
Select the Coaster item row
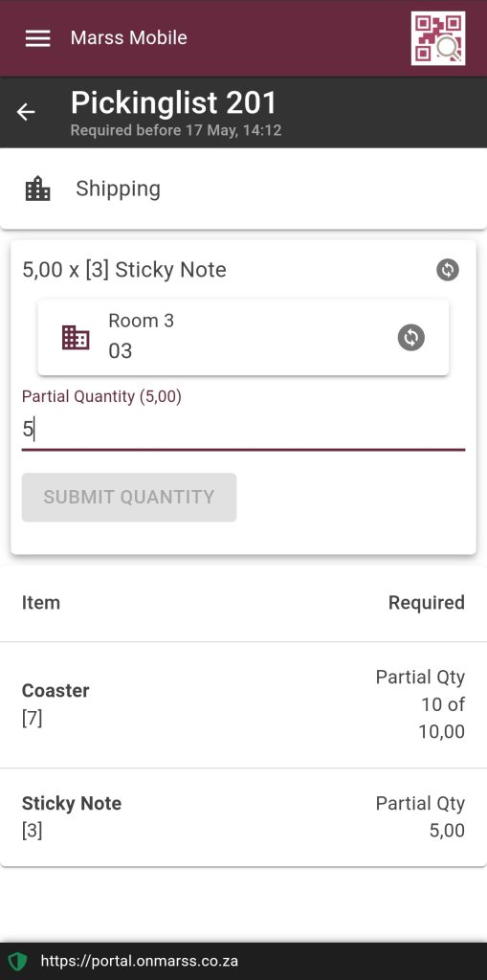[x=243, y=705]
